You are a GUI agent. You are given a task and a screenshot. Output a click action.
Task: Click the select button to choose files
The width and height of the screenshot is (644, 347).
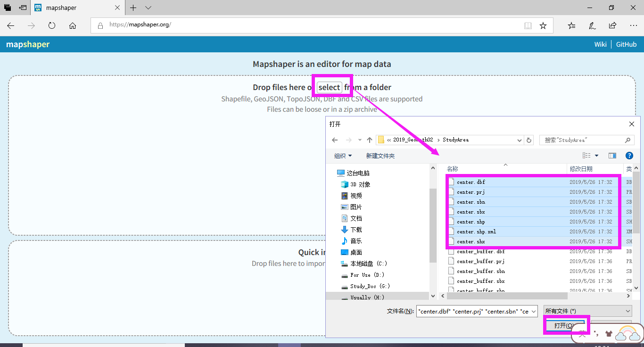(x=330, y=87)
